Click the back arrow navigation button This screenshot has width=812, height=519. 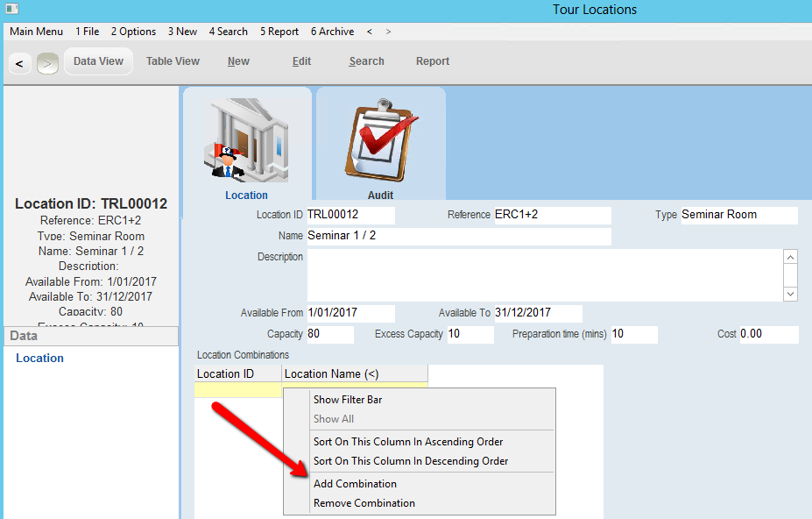point(19,63)
